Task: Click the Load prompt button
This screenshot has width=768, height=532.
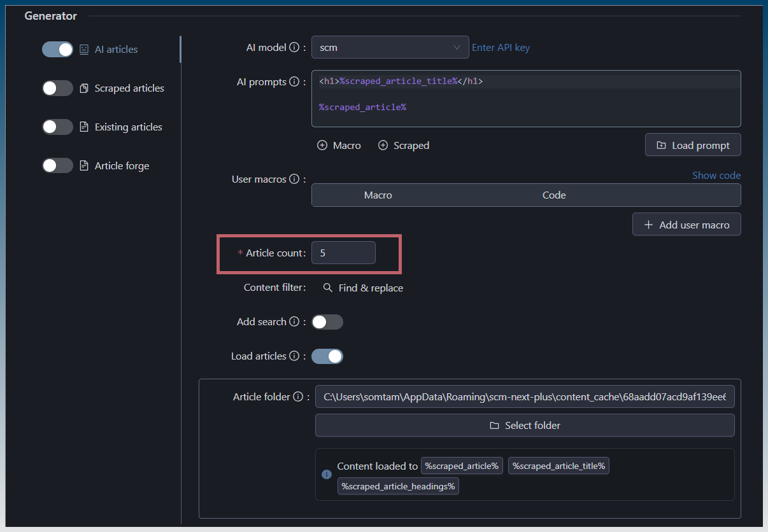Action: 693,145
